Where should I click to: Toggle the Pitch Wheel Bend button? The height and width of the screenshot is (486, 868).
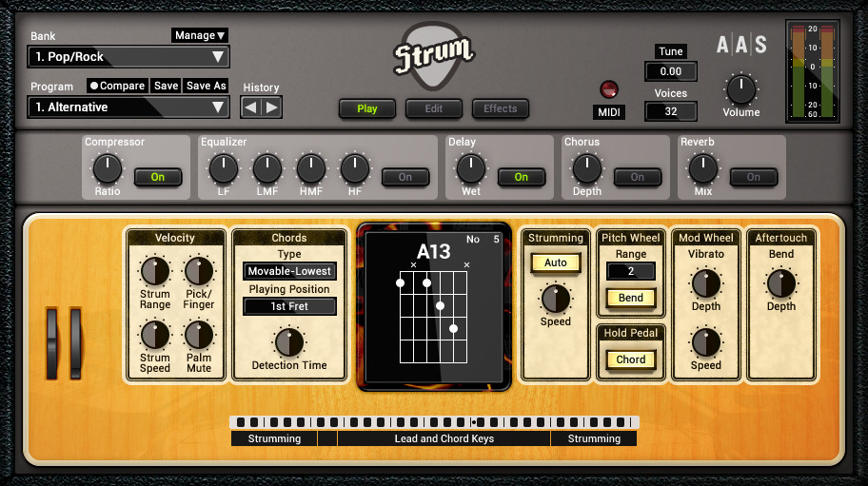click(630, 298)
